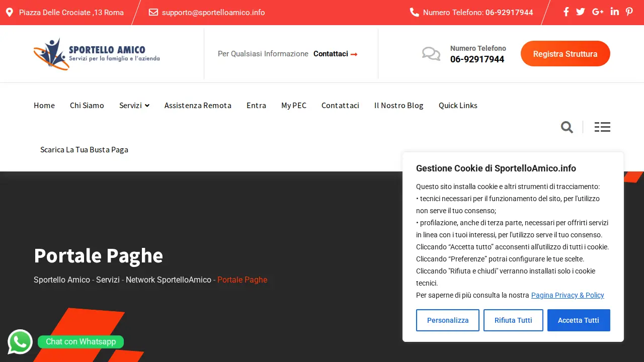Click Accetta Tutti cookie button

[x=579, y=320]
